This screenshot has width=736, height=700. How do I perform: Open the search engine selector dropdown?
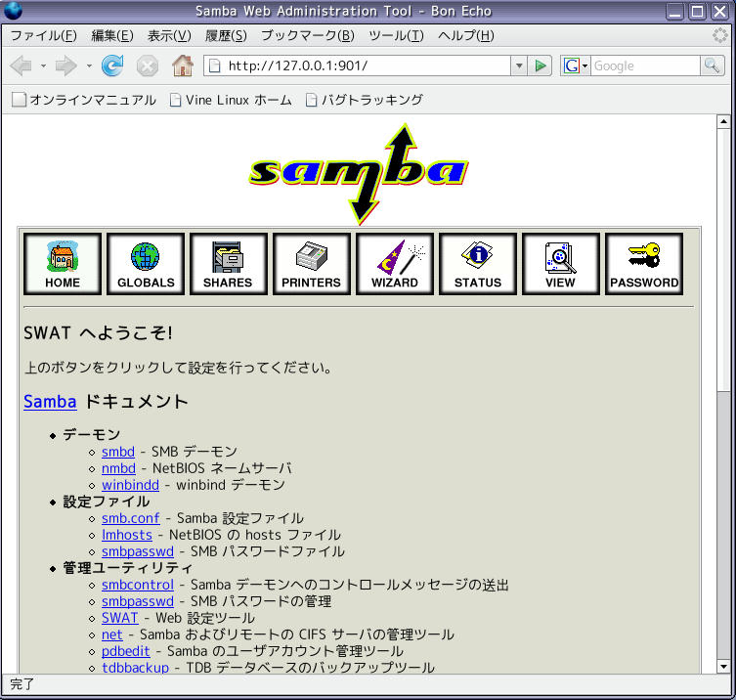coord(576,66)
